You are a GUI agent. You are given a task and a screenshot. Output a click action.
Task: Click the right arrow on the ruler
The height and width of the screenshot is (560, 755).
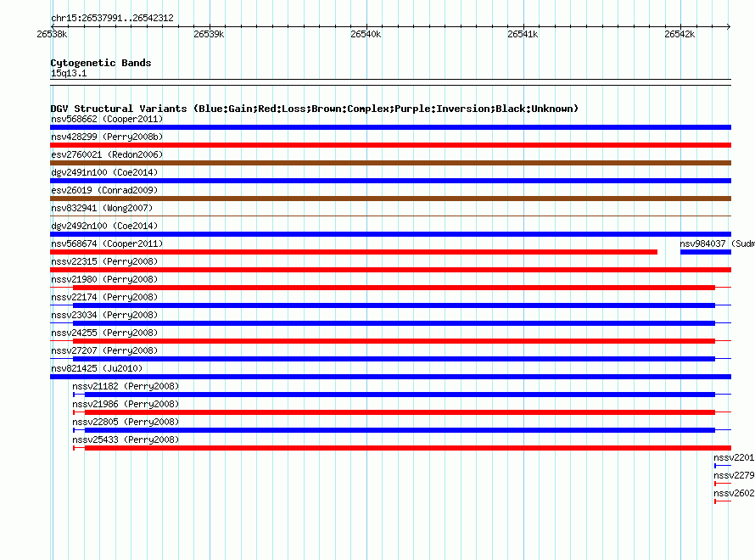point(729,26)
